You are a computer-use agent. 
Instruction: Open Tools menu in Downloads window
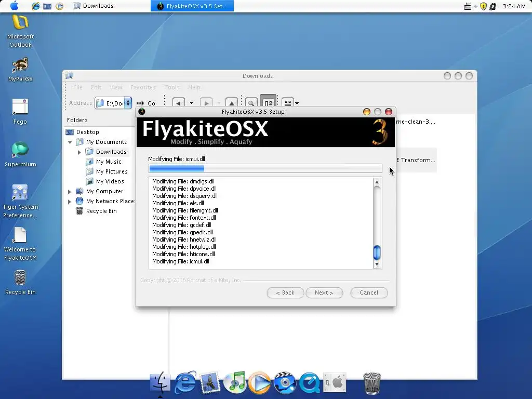point(171,87)
